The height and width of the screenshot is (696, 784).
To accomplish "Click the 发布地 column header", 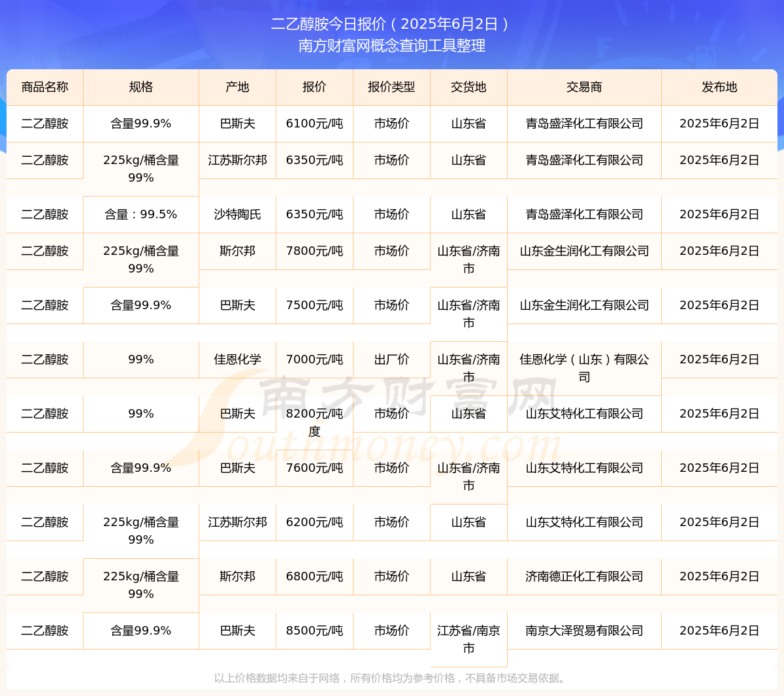I will click(719, 87).
